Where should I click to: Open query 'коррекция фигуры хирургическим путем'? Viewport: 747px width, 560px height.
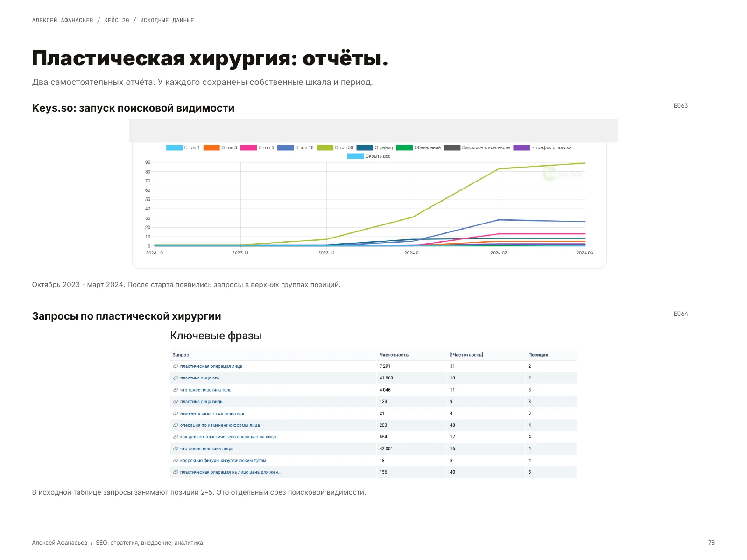[x=223, y=461]
